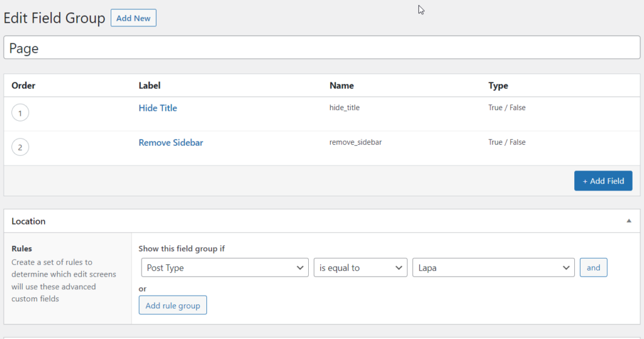Open the Remove Sidebar field link
The height and width of the screenshot is (339, 644).
(x=171, y=143)
